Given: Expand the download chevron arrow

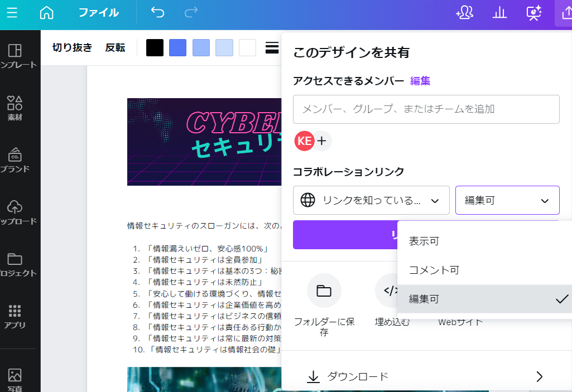Looking at the screenshot, I should coord(540,376).
